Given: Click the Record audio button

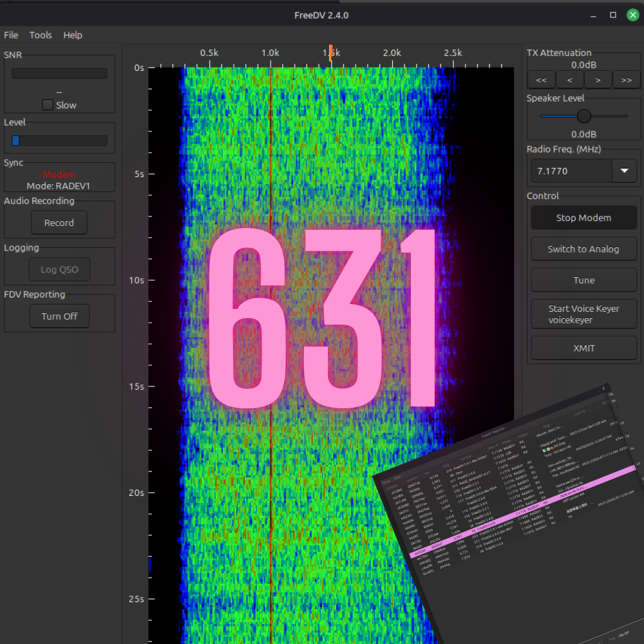Looking at the screenshot, I should [59, 223].
